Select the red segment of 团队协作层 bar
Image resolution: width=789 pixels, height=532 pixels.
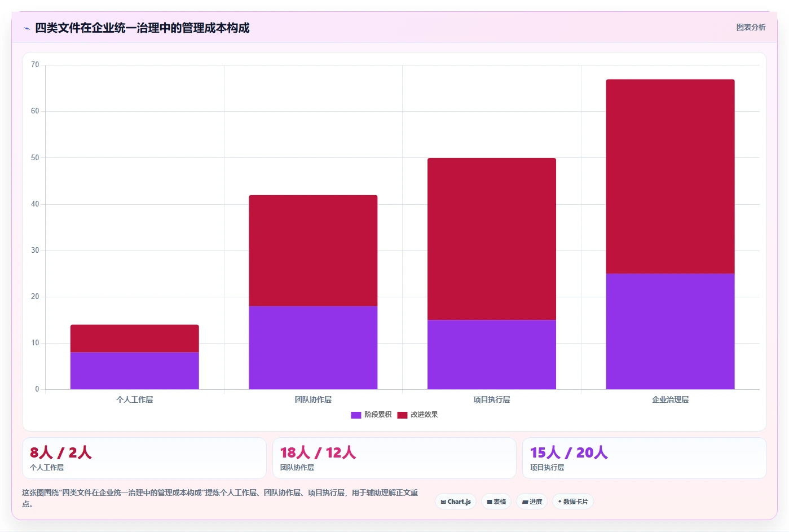[313, 250]
